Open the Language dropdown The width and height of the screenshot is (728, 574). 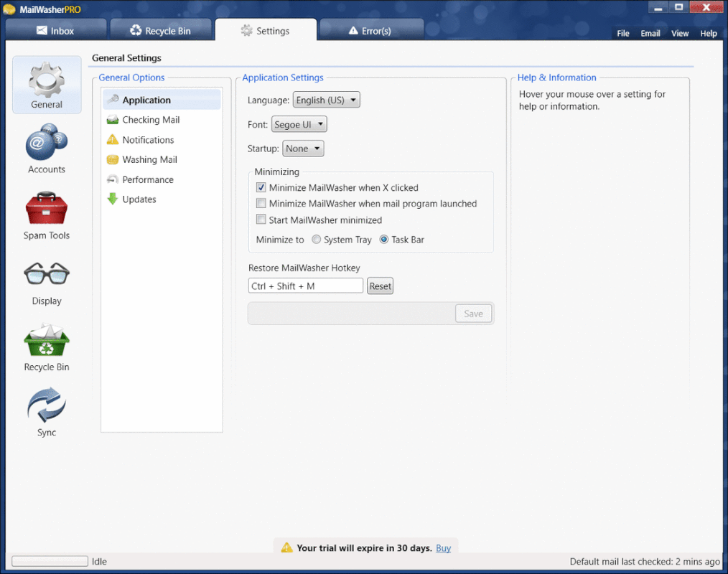[327, 100]
